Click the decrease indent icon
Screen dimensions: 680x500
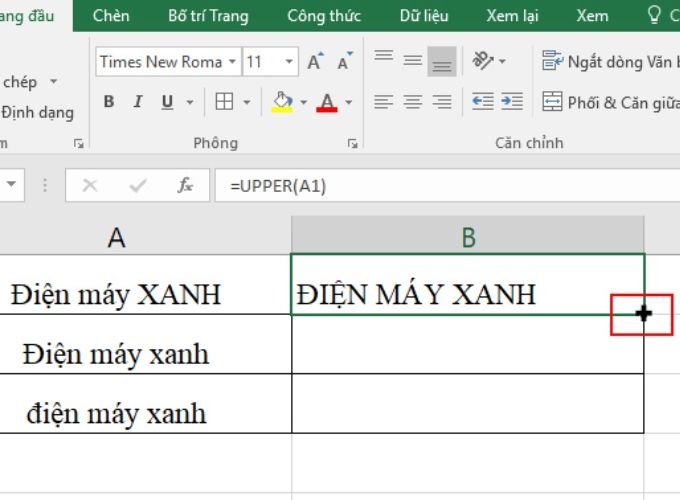(x=483, y=102)
